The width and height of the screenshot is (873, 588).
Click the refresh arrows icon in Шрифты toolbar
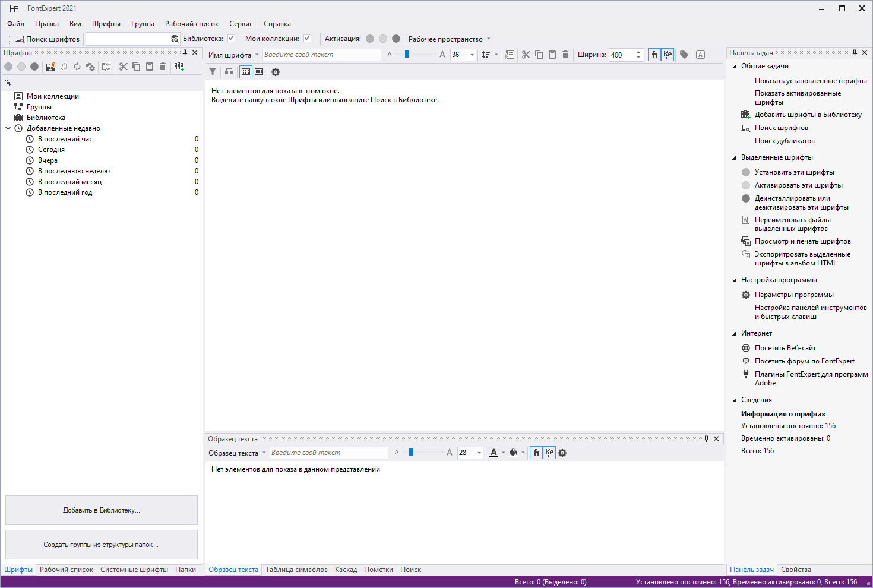coord(77,67)
